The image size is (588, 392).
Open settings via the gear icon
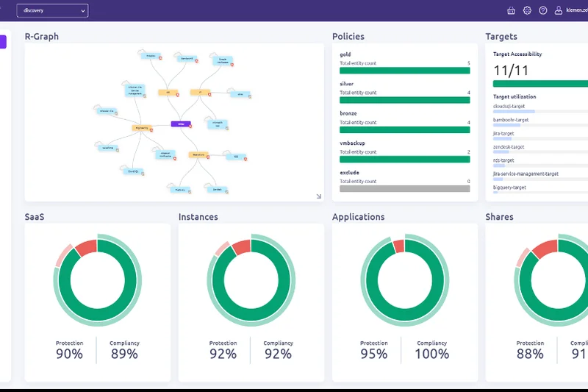[527, 10]
